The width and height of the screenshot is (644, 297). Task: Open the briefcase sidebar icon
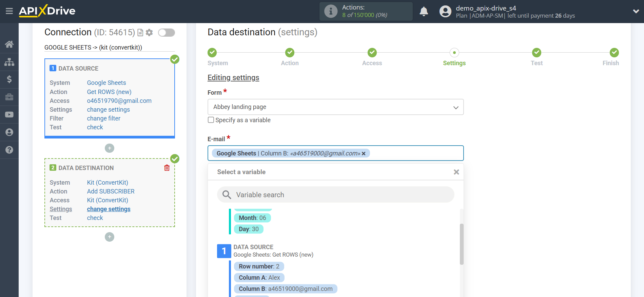pos(9,97)
